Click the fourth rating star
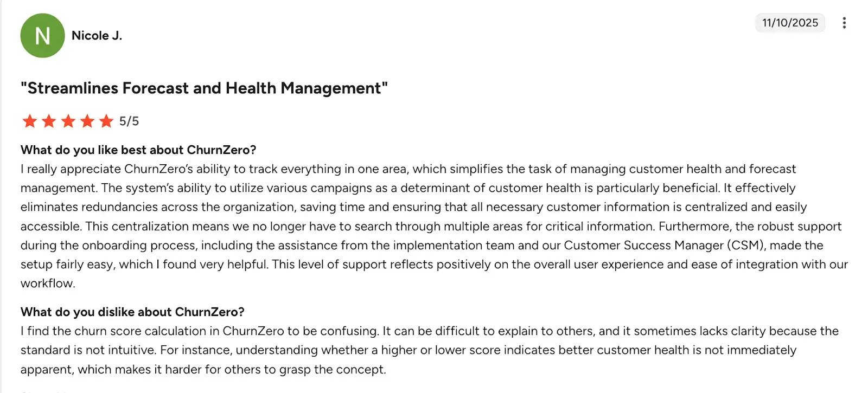Screen dimensions: 868x393 pyautogui.click(x=87, y=121)
